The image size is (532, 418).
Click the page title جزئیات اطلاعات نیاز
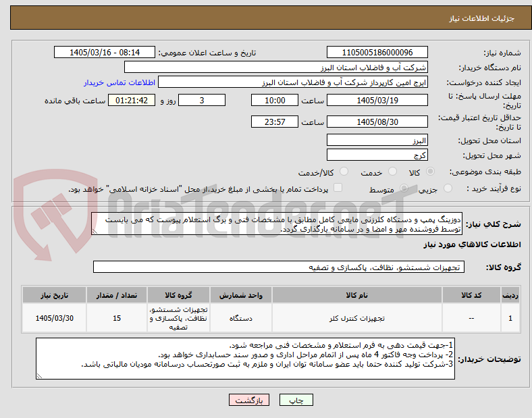[482, 18]
